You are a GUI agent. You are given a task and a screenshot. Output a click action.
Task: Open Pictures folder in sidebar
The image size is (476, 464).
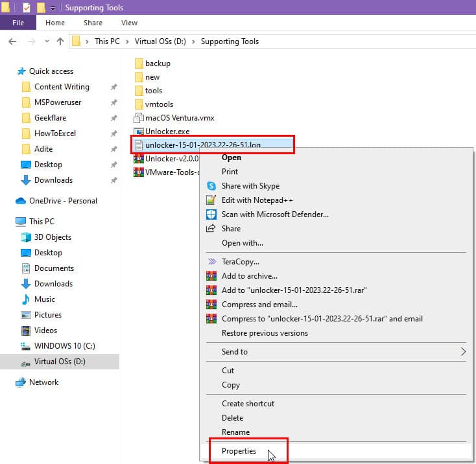pyautogui.click(x=48, y=315)
